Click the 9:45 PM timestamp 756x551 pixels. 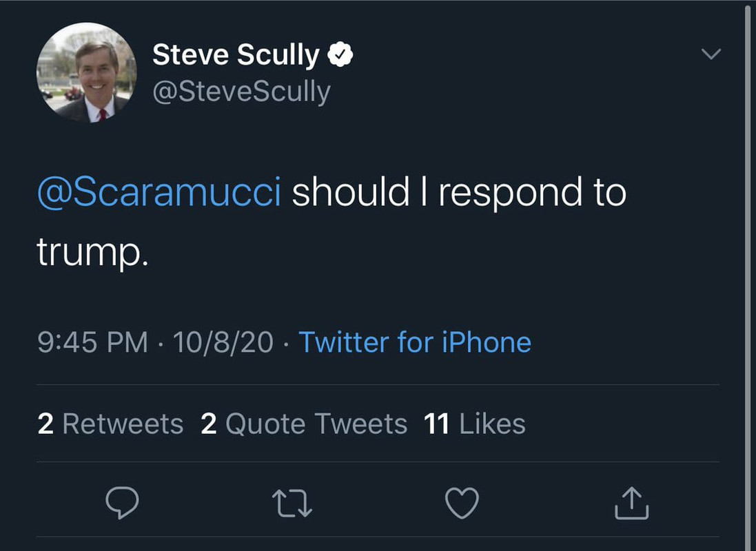[92, 342]
